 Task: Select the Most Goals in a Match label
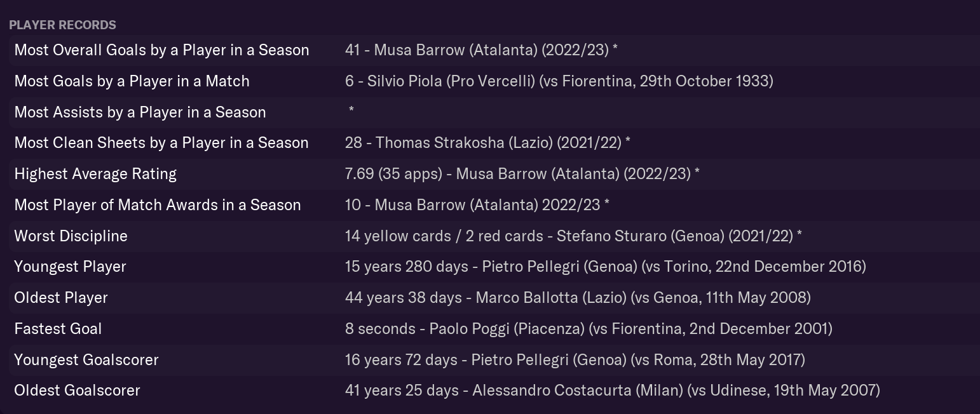(x=132, y=81)
